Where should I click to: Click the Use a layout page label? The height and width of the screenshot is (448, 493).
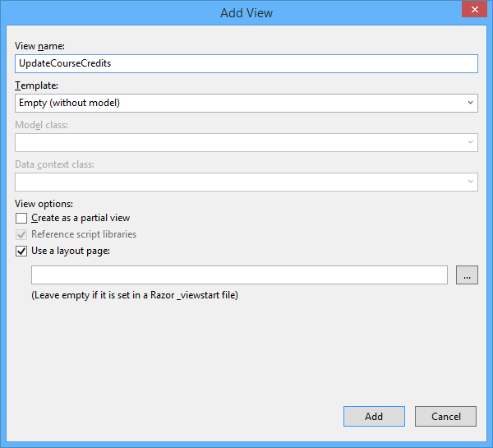(71, 251)
